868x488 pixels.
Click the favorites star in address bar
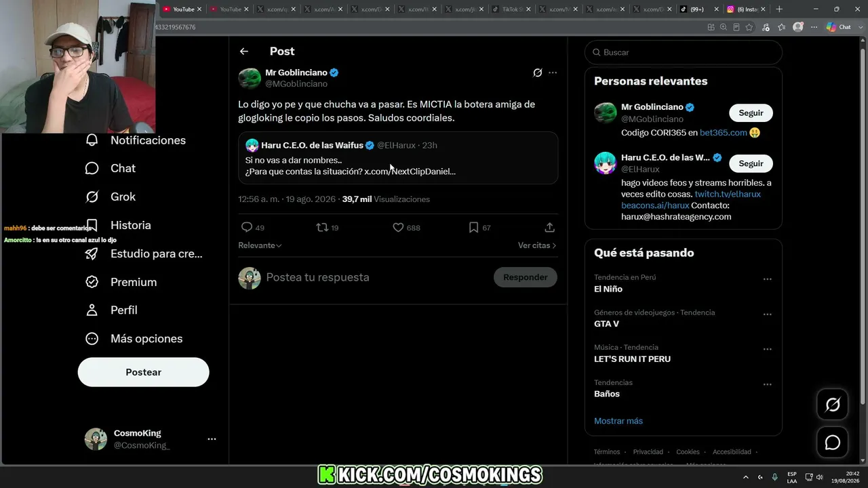point(749,27)
